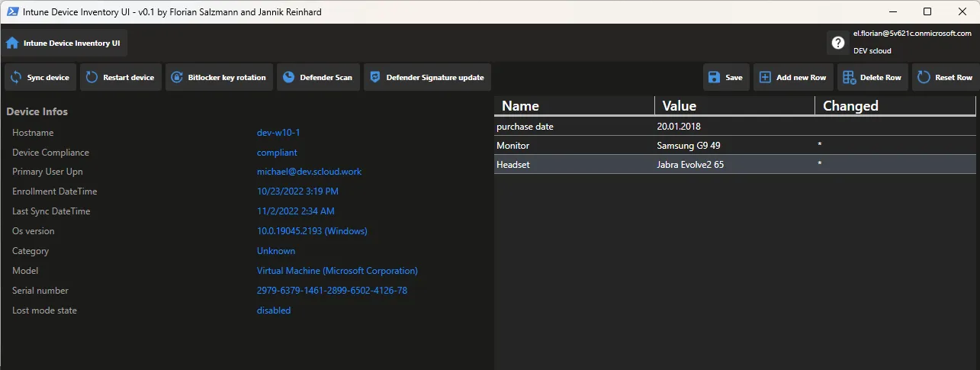Select the 20.01.2018 value cell
This screenshot has height=370, width=980.
point(734,126)
